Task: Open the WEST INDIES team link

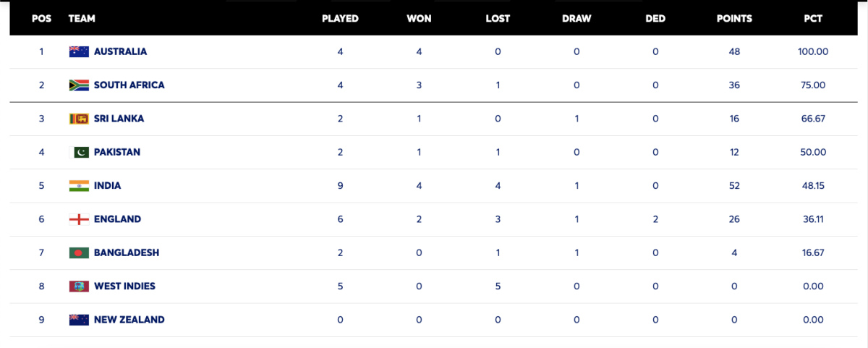Action: pos(124,286)
